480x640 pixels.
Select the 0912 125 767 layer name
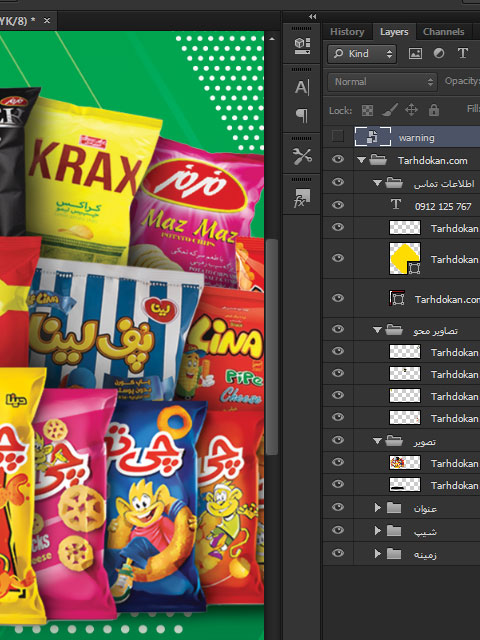coord(443,207)
